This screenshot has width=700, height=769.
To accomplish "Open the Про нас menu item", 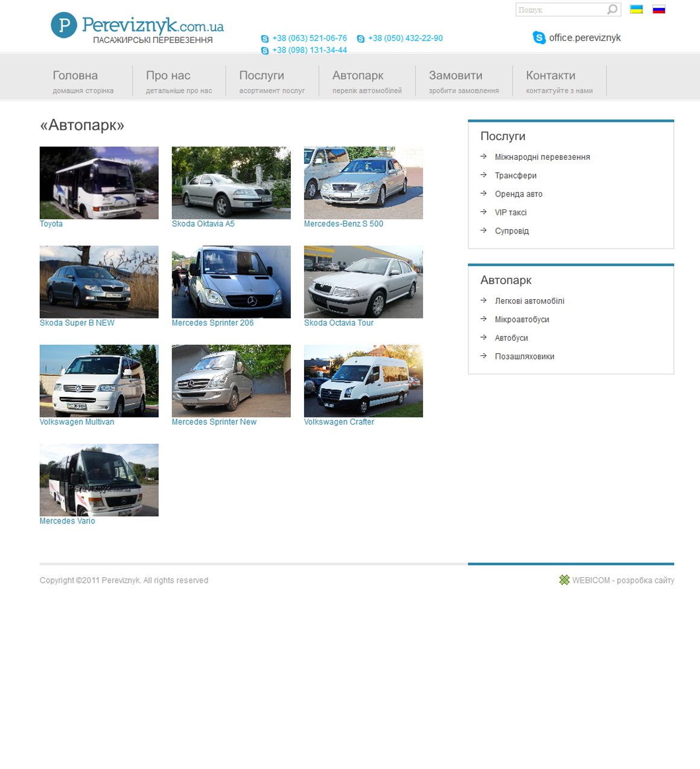I will [x=179, y=81].
